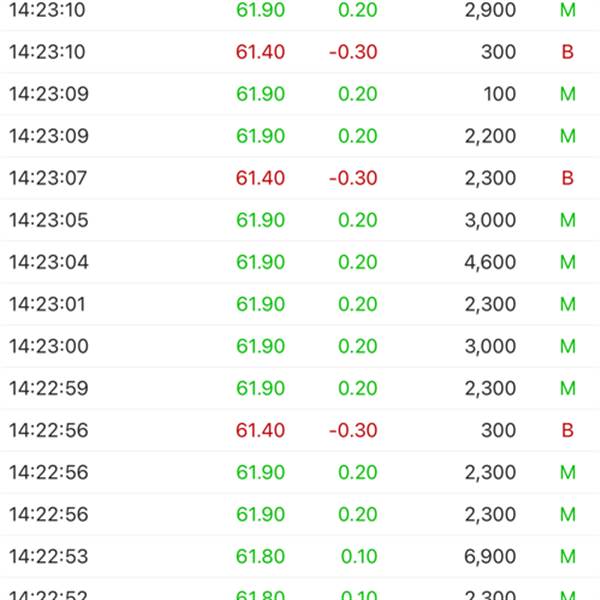The width and height of the screenshot is (600, 600).
Task: Select the -0.30 change at 14:23:10
Action: [x=353, y=52]
